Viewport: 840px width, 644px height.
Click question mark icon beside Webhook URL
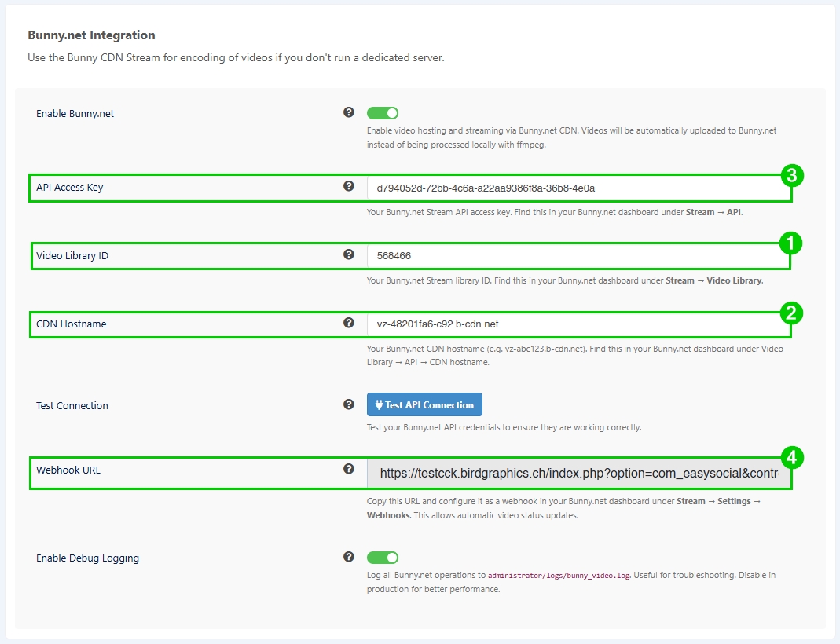349,469
